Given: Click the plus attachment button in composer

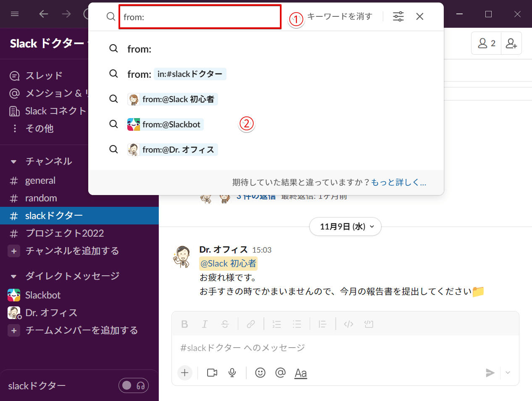Looking at the screenshot, I should point(185,372).
